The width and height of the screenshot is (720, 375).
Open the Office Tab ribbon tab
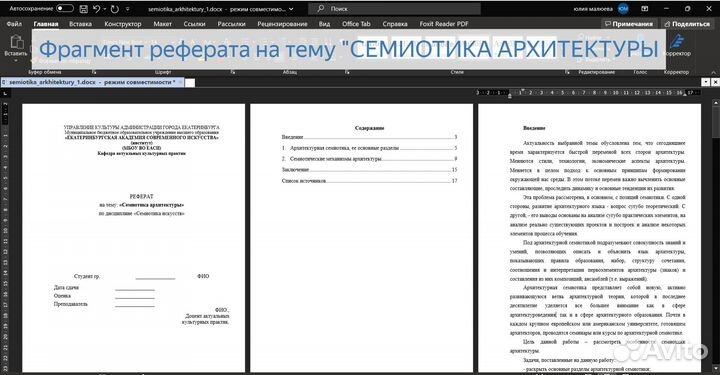(356, 24)
